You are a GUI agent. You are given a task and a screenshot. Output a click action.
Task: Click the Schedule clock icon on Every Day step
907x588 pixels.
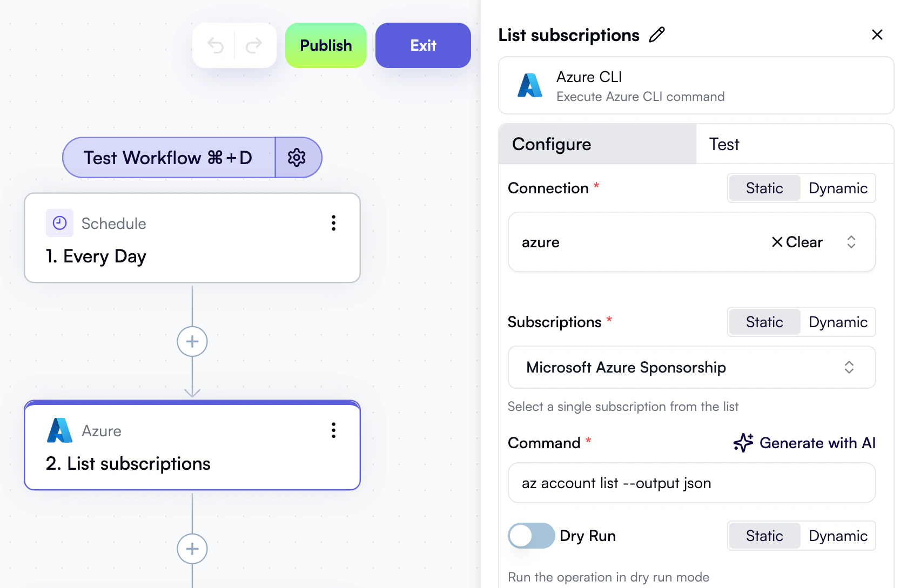coord(59,223)
